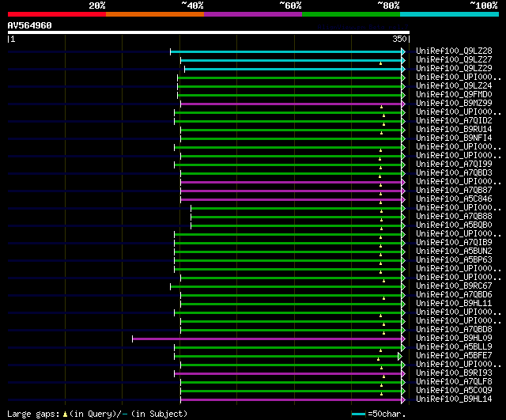Select the UniRef100_A7QIB9 label

[x=454, y=243]
